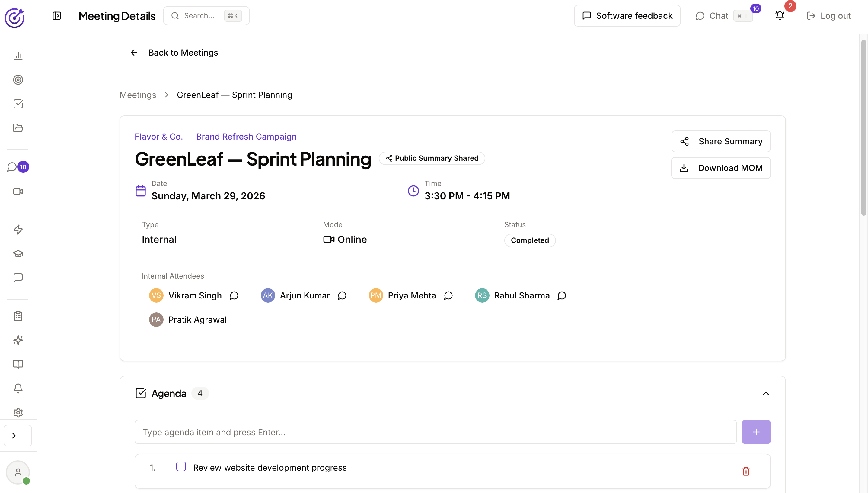Click the chat bubble icon next to Rahul Sharma
The height and width of the screenshot is (493, 868).
click(x=562, y=296)
